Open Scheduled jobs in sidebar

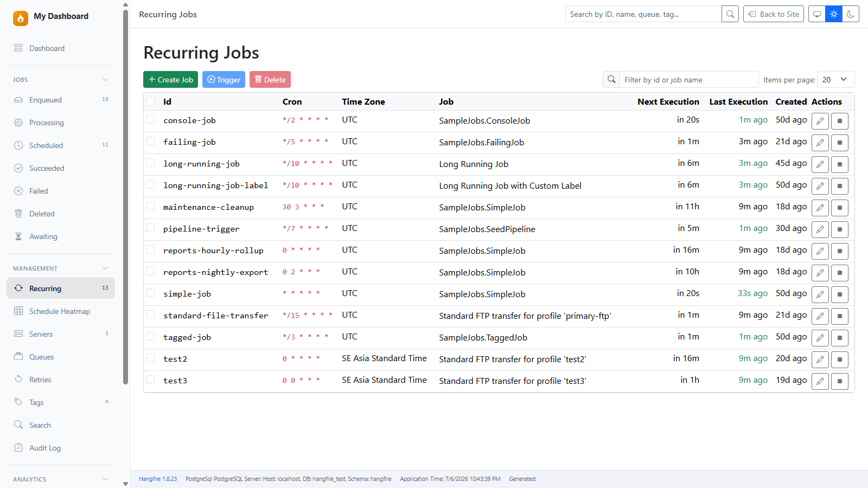pos(61,145)
